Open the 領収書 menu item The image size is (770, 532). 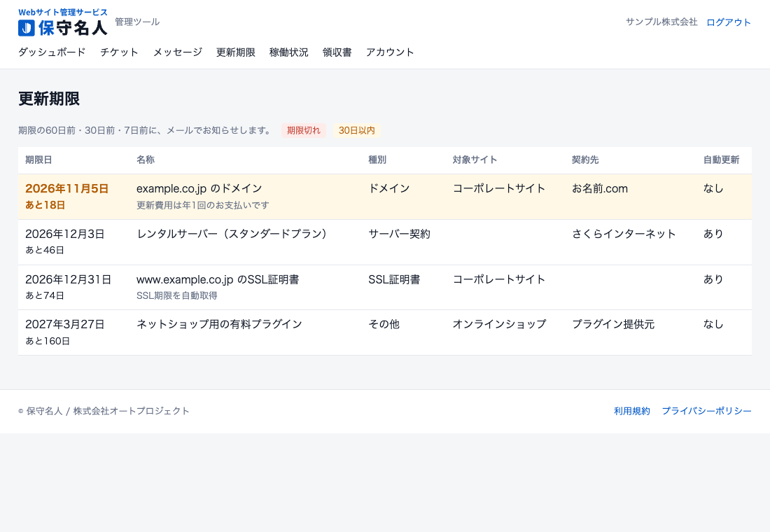click(337, 52)
